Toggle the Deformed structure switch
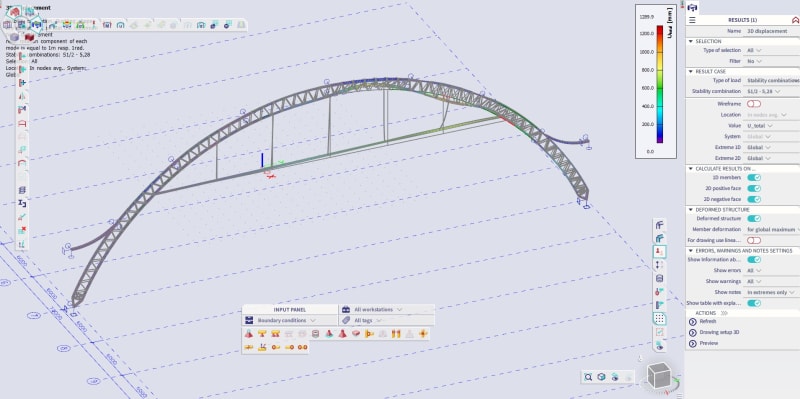This screenshot has height=399, width=800. coord(754,218)
